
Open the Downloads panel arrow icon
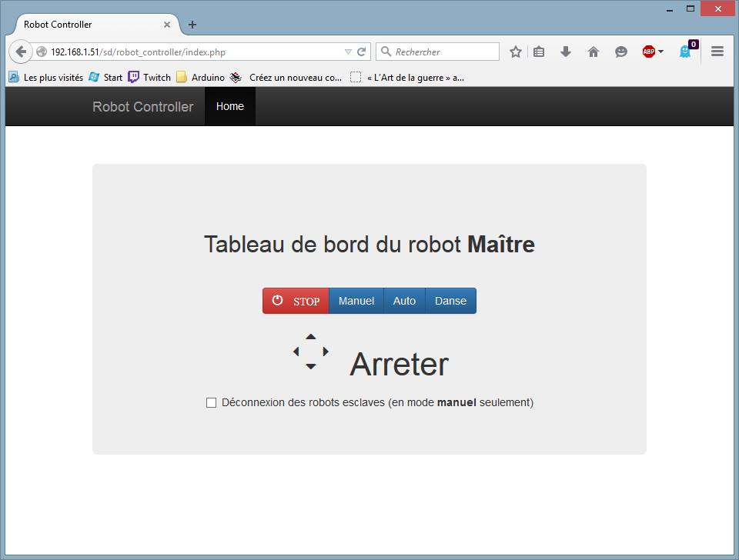566,52
